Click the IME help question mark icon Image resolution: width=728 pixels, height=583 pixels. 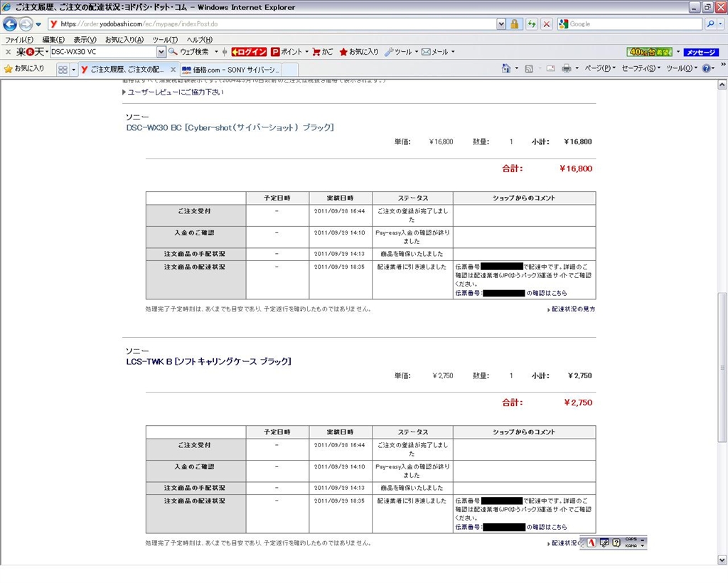[x=616, y=542]
